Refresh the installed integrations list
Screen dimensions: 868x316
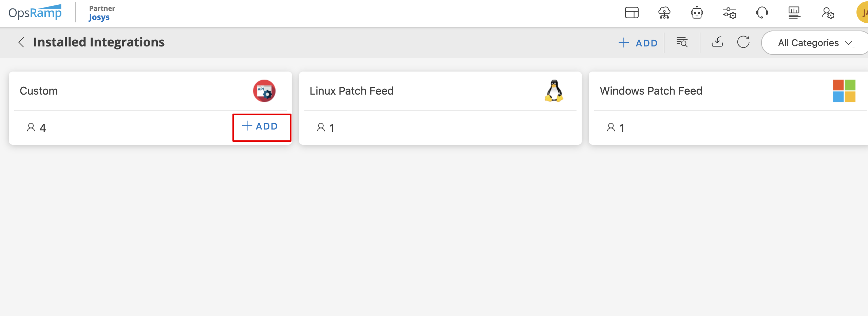coord(743,42)
